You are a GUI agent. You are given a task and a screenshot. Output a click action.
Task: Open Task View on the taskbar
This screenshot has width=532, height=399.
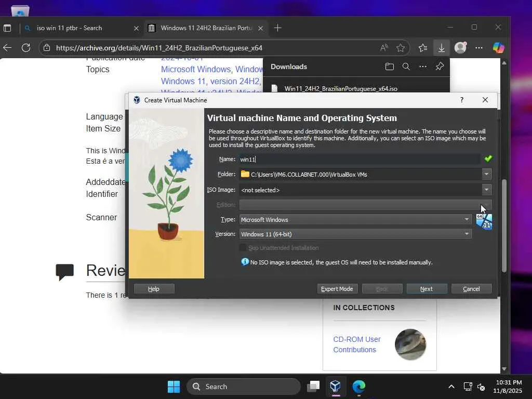(x=313, y=387)
